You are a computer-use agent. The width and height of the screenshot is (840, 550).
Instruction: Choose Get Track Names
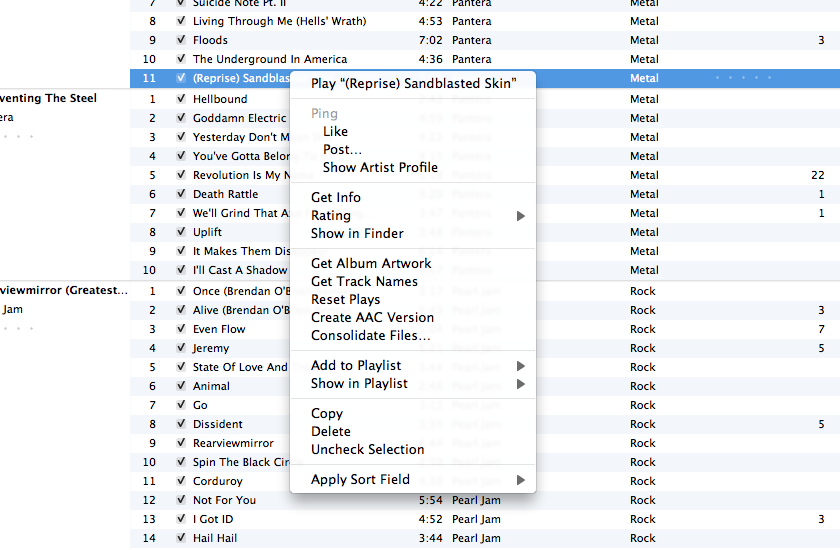click(x=364, y=282)
